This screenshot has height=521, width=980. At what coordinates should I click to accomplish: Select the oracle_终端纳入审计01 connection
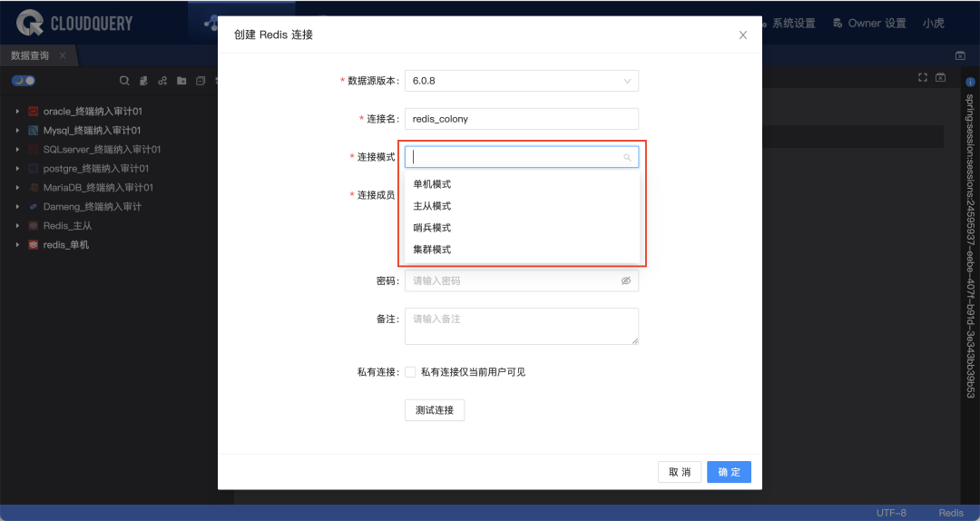point(93,112)
